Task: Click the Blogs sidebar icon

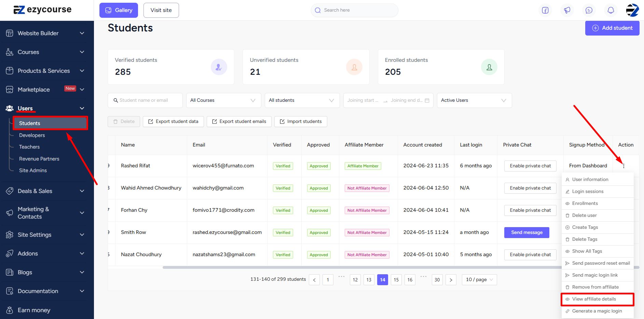Action: tap(10, 272)
